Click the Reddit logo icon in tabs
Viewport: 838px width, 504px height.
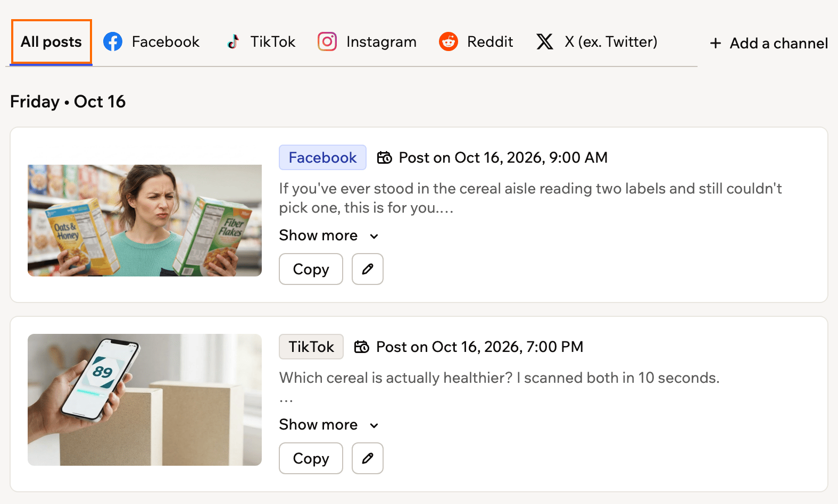449,41
